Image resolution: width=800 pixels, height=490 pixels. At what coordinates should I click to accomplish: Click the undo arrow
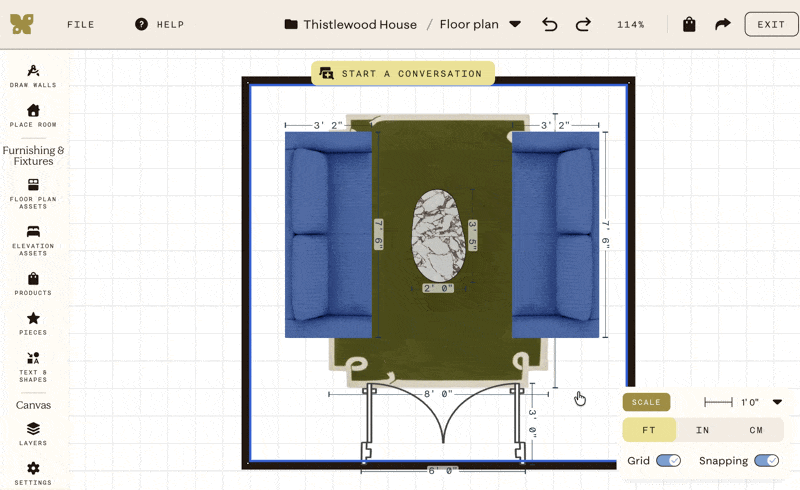(x=549, y=24)
